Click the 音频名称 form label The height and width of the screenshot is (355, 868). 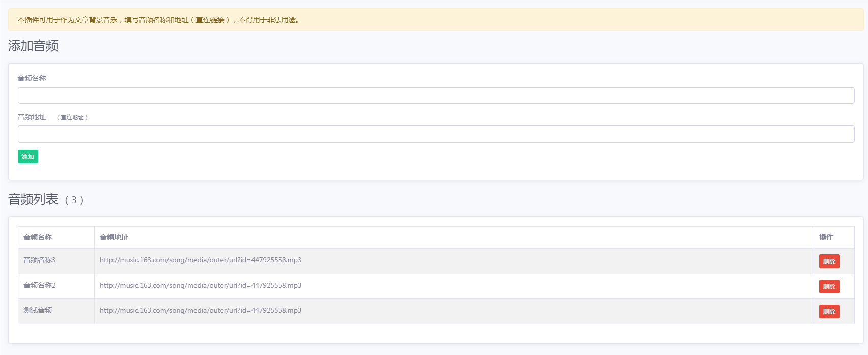(32, 78)
